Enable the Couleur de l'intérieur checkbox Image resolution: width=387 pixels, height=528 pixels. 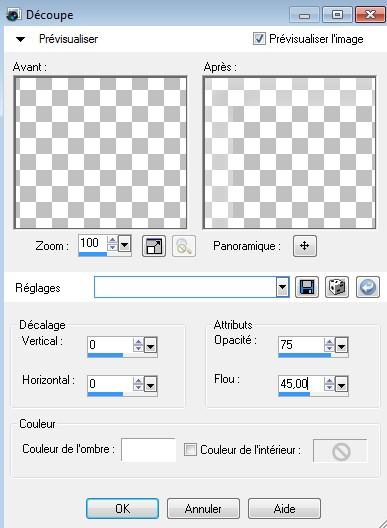190,449
